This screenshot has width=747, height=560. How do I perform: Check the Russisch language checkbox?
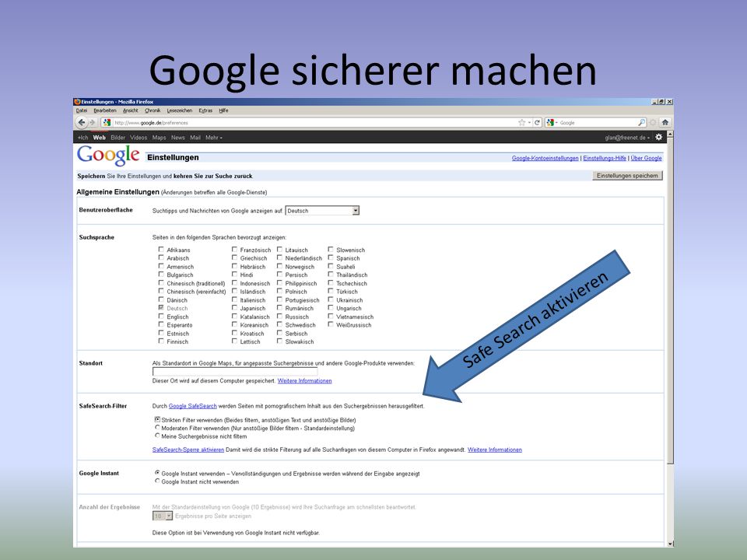tap(279, 317)
